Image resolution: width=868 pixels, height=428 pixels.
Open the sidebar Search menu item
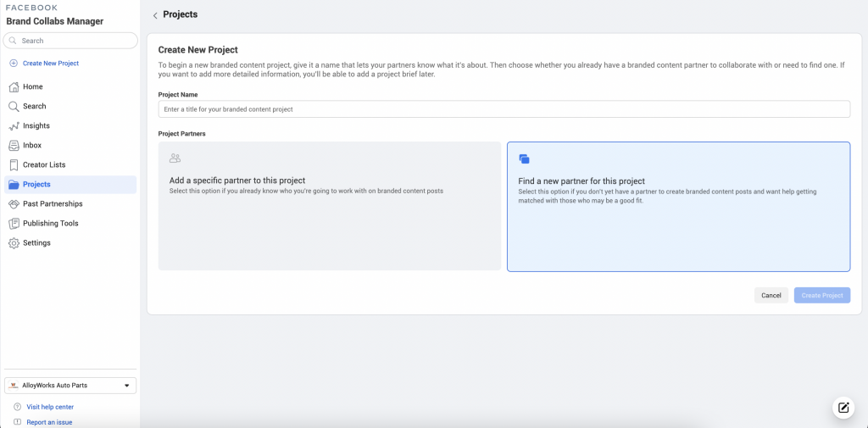(x=34, y=106)
